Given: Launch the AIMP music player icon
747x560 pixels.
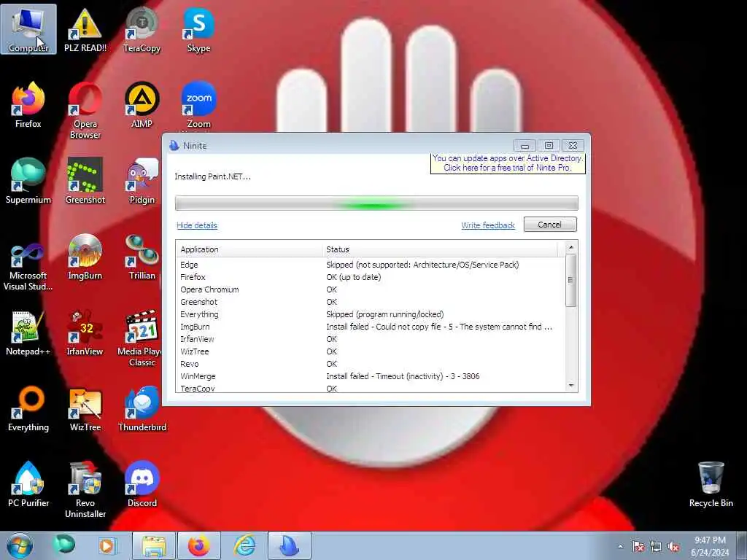Looking at the screenshot, I should (x=142, y=105).
